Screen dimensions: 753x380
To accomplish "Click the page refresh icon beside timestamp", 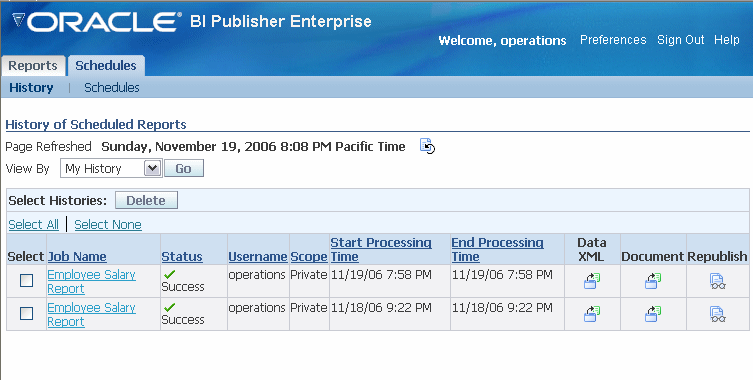I will 427,146.
